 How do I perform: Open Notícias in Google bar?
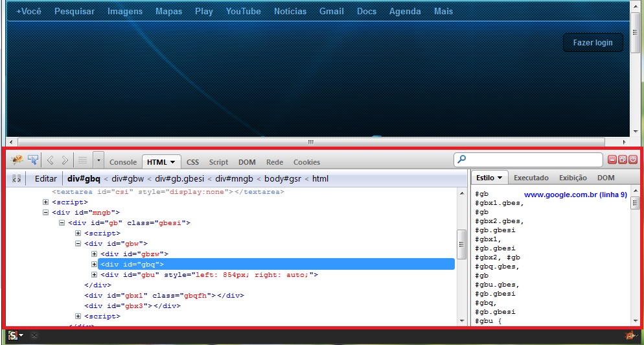click(x=290, y=11)
